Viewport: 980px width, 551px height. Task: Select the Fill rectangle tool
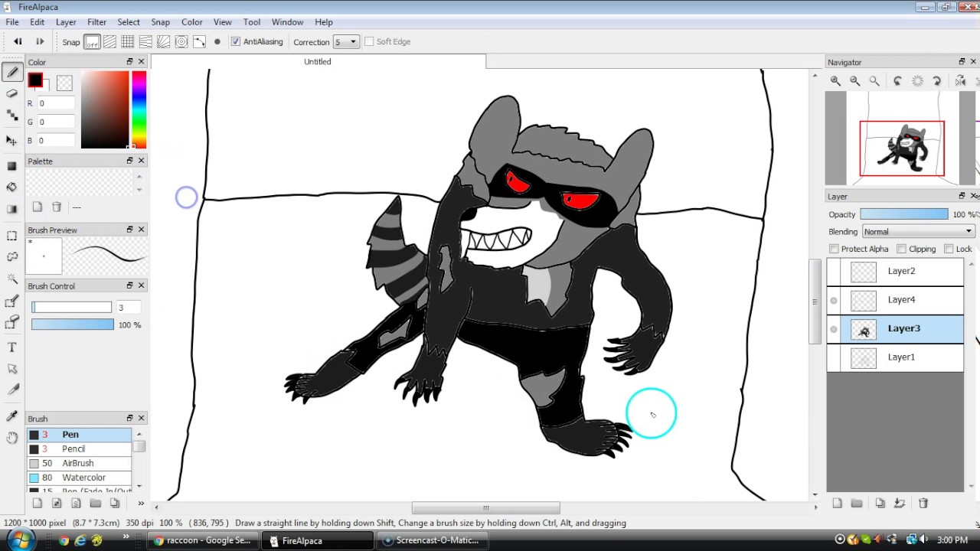[11, 165]
